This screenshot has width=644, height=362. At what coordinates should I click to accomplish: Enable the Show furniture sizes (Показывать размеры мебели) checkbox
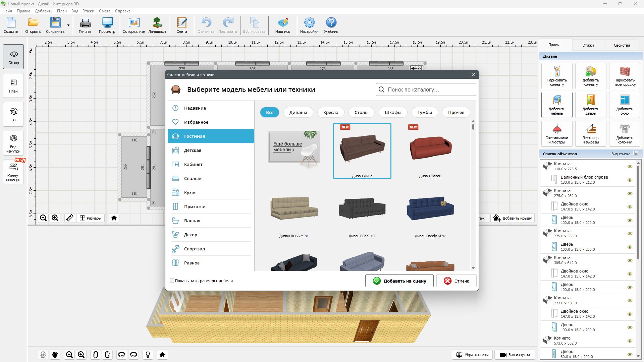click(172, 281)
